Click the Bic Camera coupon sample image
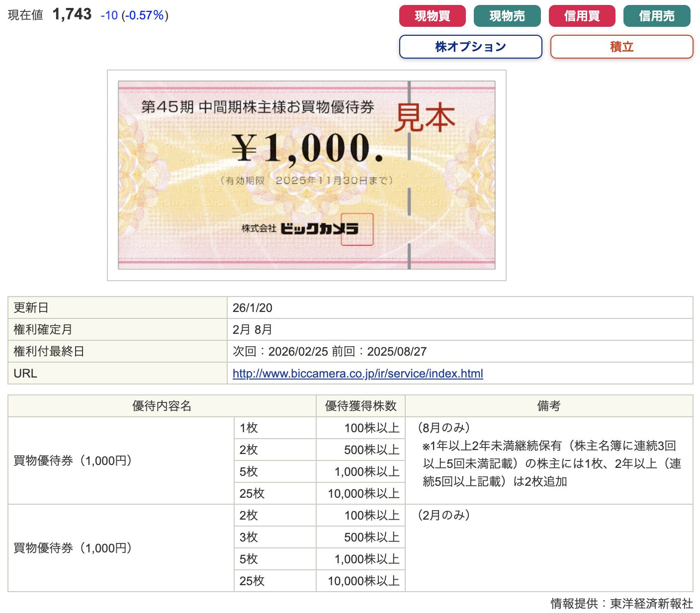Viewport: 700px width, 613px height. click(x=306, y=175)
